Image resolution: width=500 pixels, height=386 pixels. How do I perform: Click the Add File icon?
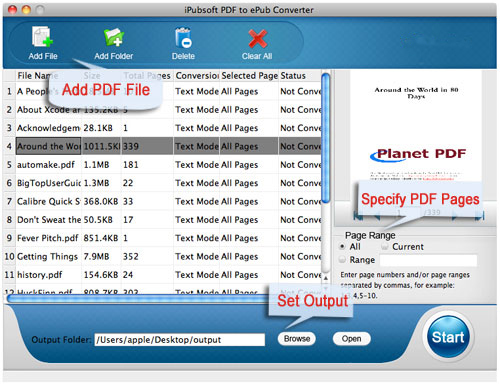click(42, 36)
